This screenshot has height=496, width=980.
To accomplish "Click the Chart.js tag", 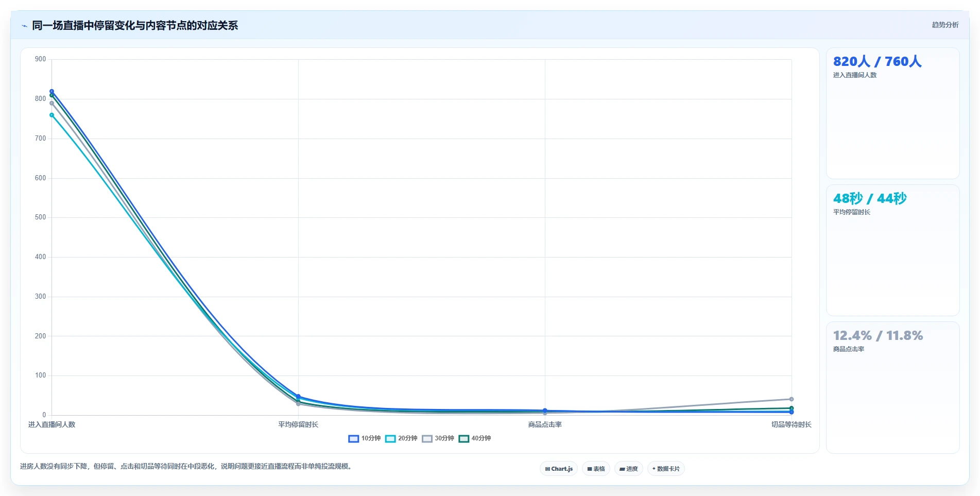I will (x=559, y=469).
